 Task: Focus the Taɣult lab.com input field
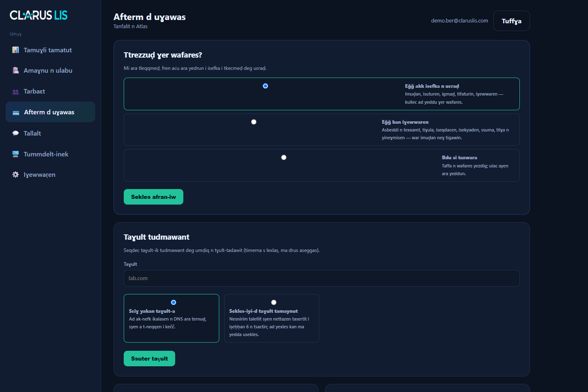(322, 278)
